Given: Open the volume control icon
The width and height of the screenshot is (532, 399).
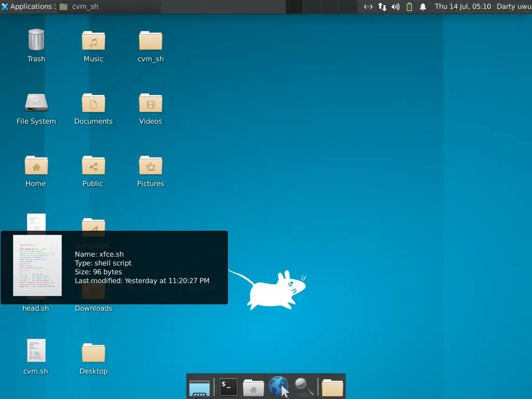Looking at the screenshot, I should point(395,6).
